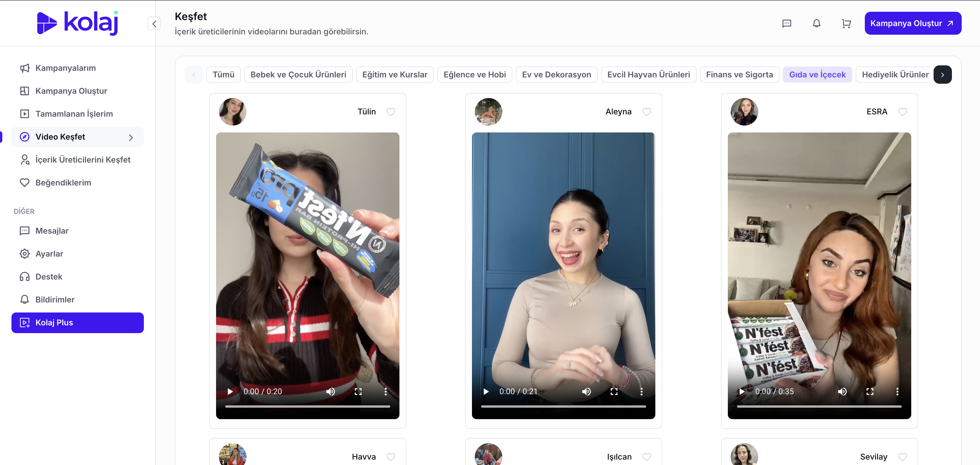Open more options on Tülin's video
Viewport: 980px width, 465px height.
pyautogui.click(x=385, y=392)
